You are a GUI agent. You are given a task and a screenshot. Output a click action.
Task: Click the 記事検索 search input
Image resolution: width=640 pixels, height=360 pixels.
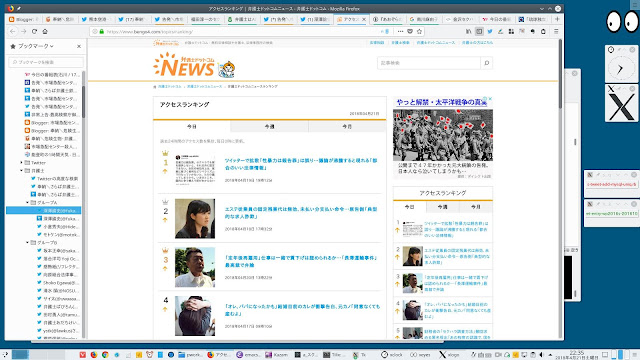tap(429, 63)
